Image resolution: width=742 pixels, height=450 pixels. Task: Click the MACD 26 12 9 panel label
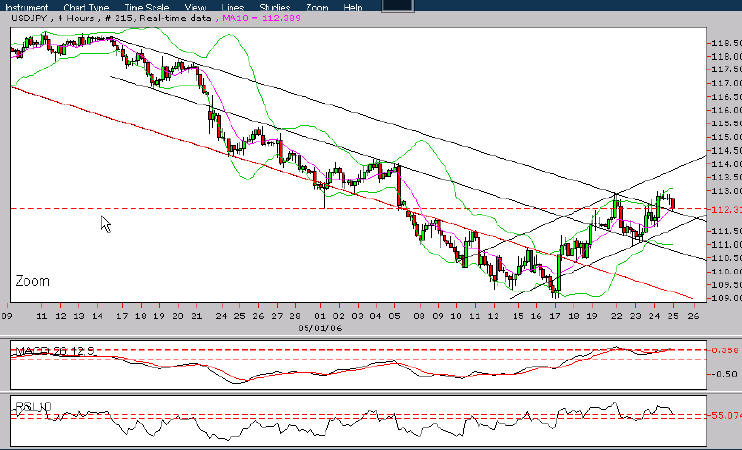click(x=55, y=351)
